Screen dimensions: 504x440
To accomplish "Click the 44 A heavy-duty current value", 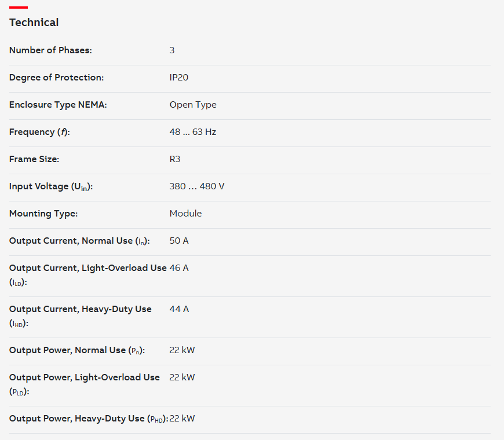I will coord(179,309).
